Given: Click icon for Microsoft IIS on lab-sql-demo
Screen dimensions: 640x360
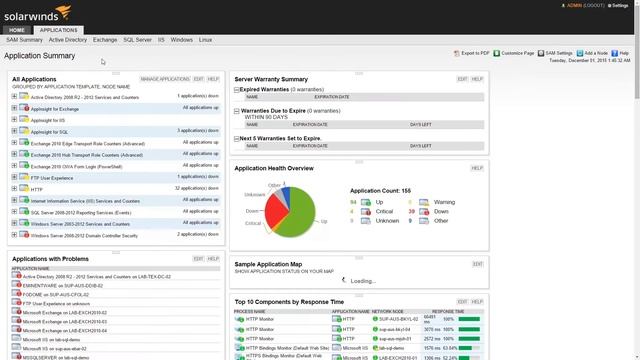Looking at the screenshot, I should pos(16,339).
